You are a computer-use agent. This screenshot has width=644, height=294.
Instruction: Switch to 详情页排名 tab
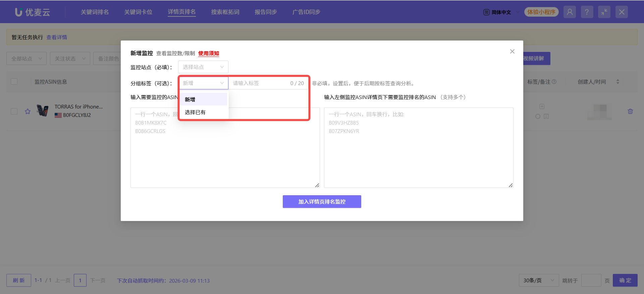click(x=182, y=12)
